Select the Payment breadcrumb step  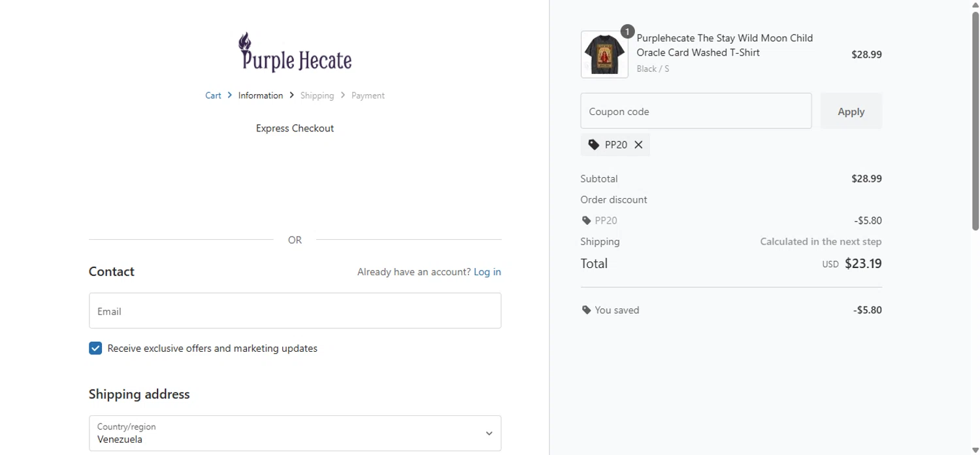coord(368,95)
